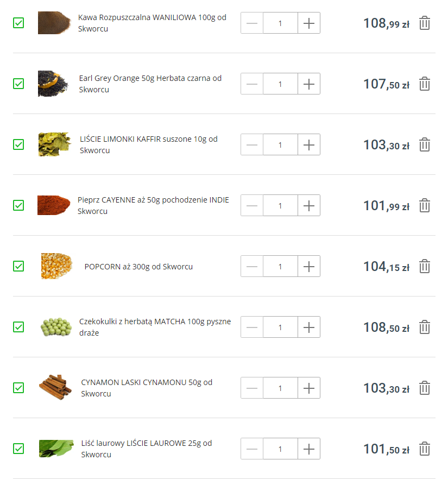Image resolution: width=448 pixels, height=479 pixels.
Task: Decrease quantity of Pieprz CAYENNE
Action: [252, 206]
